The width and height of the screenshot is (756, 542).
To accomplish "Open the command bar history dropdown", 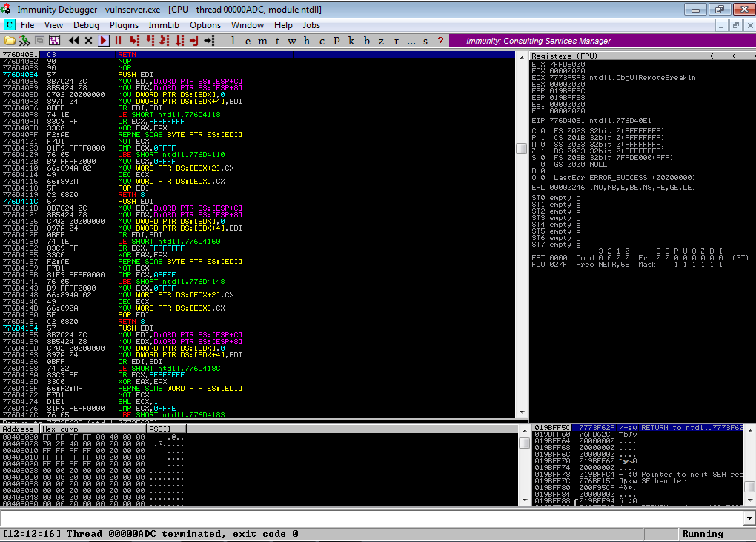I will pyautogui.click(x=749, y=518).
